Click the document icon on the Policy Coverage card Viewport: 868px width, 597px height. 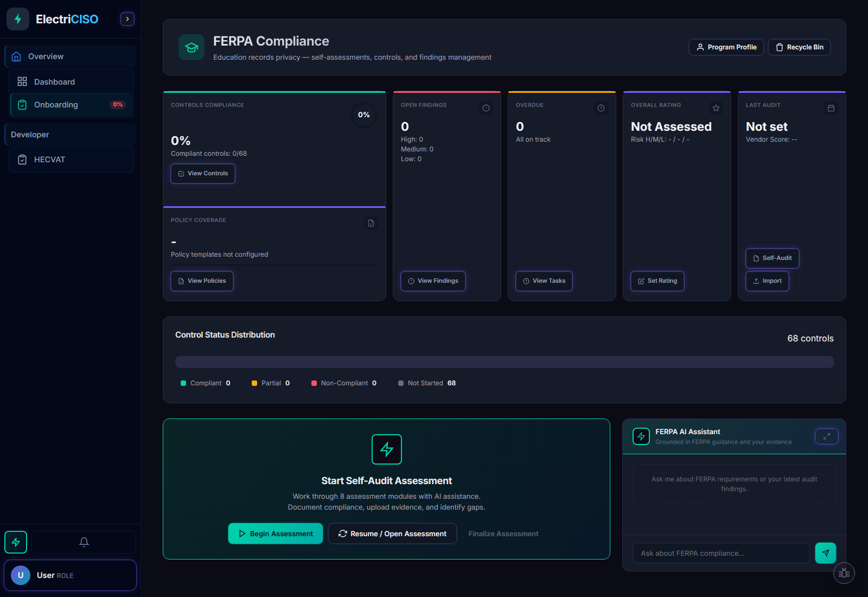371,223
